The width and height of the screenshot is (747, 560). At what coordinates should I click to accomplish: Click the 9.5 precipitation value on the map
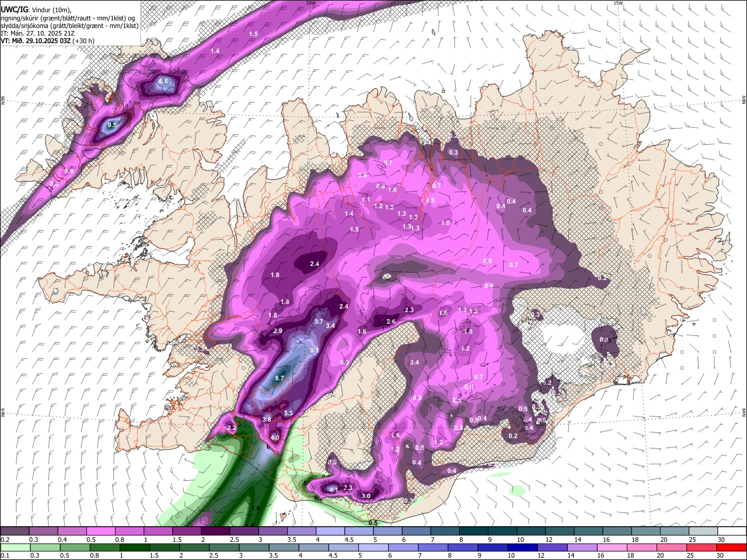(x=113, y=125)
